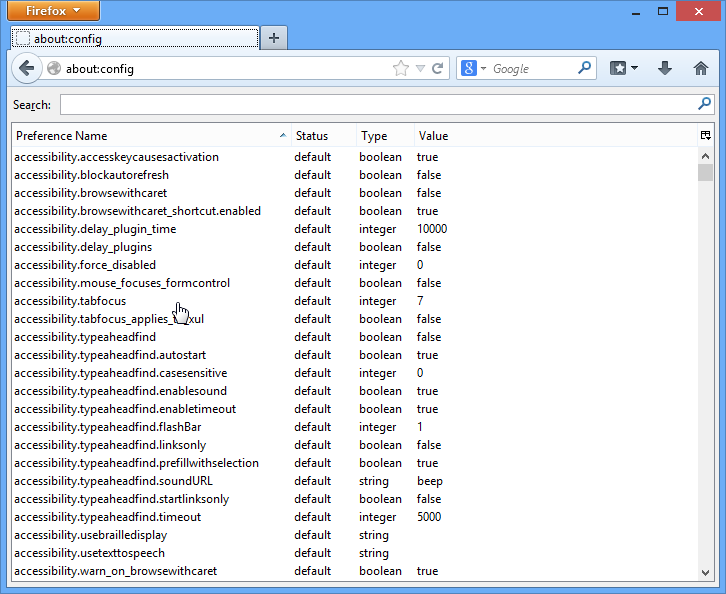The width and height of the screenshot is (726, 594).
Task: Sort by the Type column header
Action: 385,136
